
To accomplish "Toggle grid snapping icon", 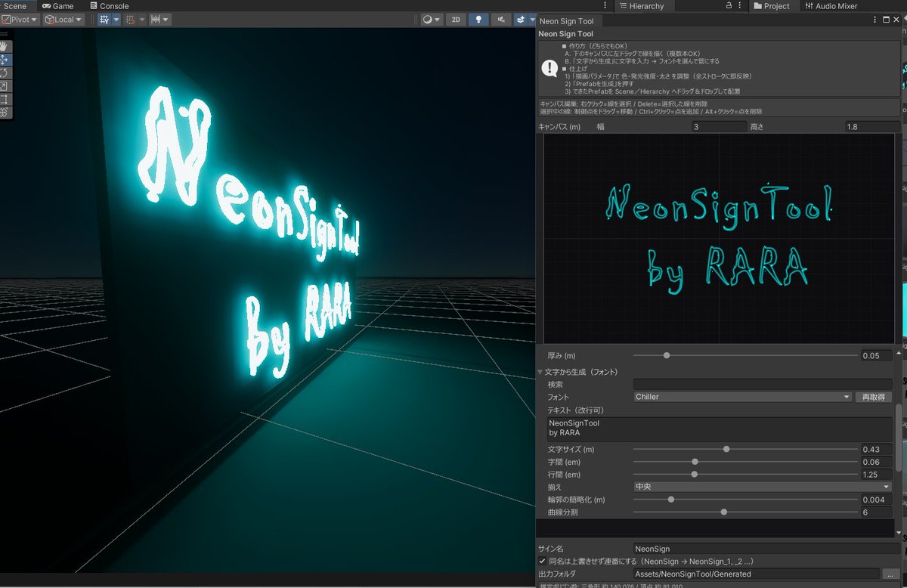I will pyautogui.click(x=130, y=20).
